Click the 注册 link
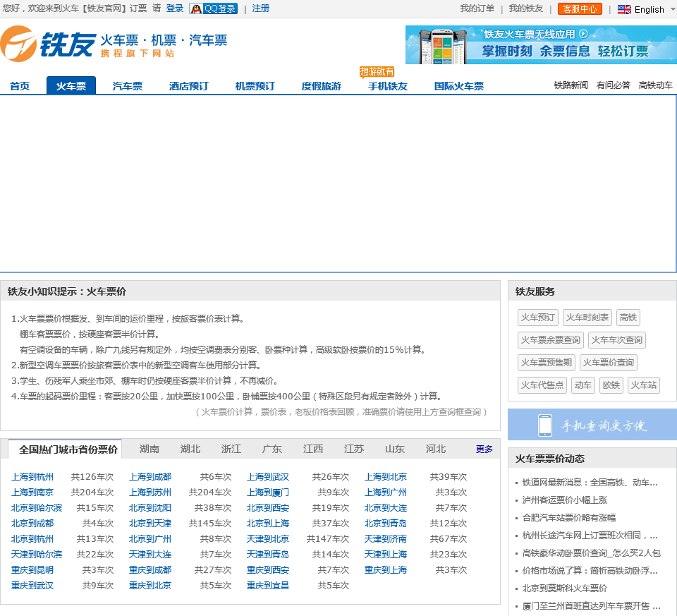The width and height of the screenshot is (677, 616). (260, 8)
